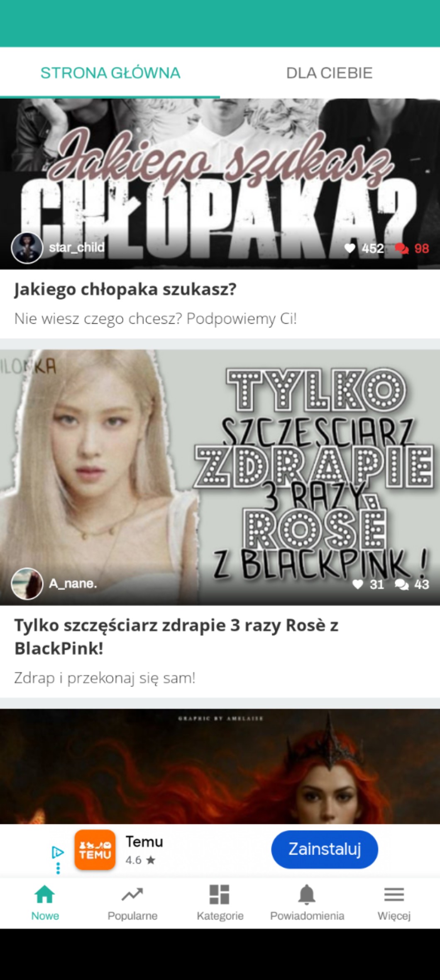Open the Więcej hamburger menu
This screenshot has height=980, width=440.
(394, 894)
